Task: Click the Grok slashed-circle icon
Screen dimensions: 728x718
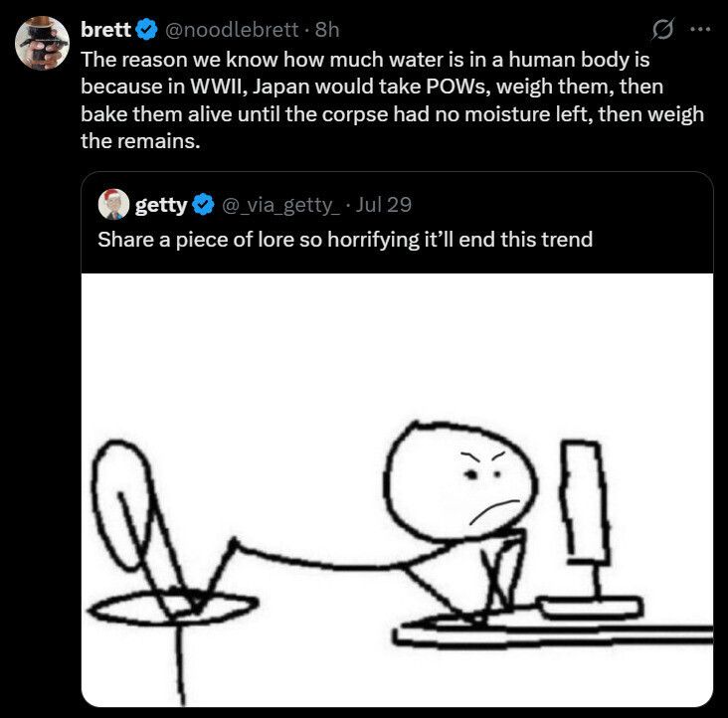Action: tap(660, 31)
